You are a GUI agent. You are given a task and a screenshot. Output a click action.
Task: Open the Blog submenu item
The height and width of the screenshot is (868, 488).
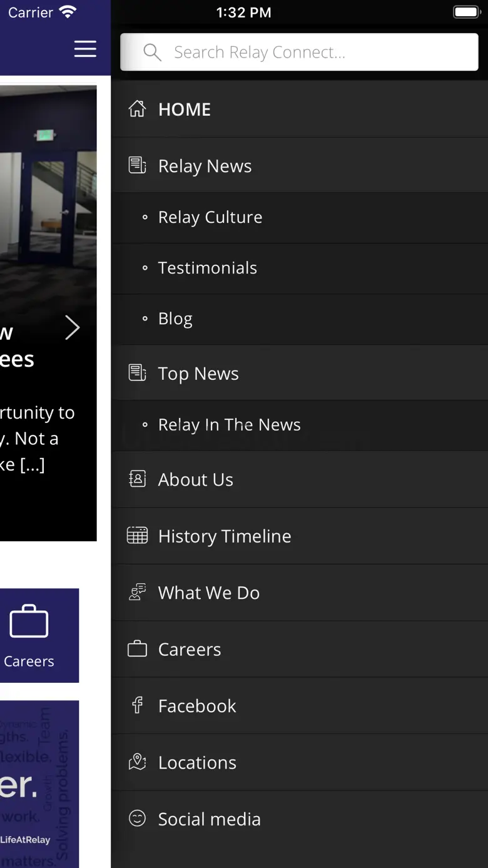(300, 319)
